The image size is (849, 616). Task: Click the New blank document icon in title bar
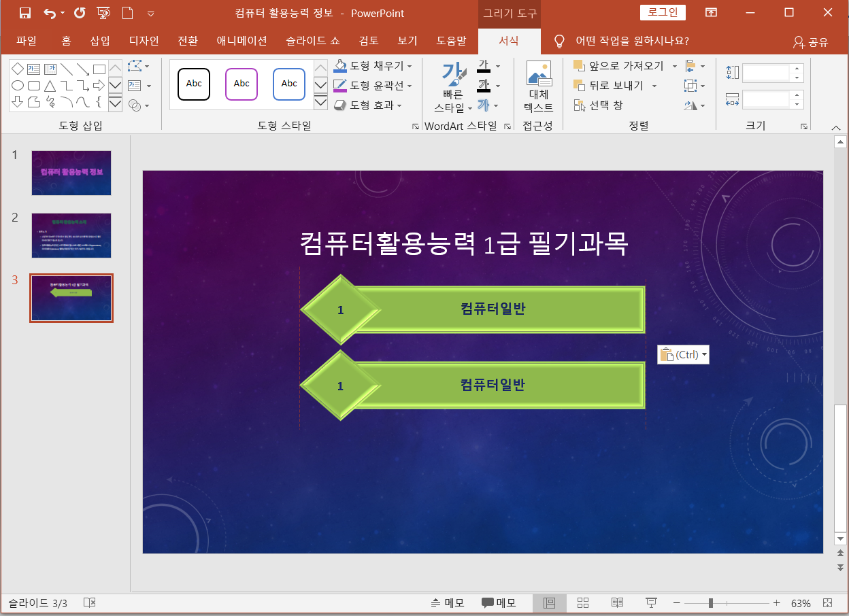click(127, 13)
